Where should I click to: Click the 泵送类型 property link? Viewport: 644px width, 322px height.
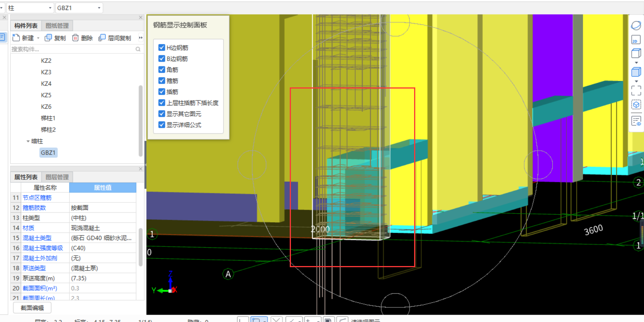[x=34, y=268]
